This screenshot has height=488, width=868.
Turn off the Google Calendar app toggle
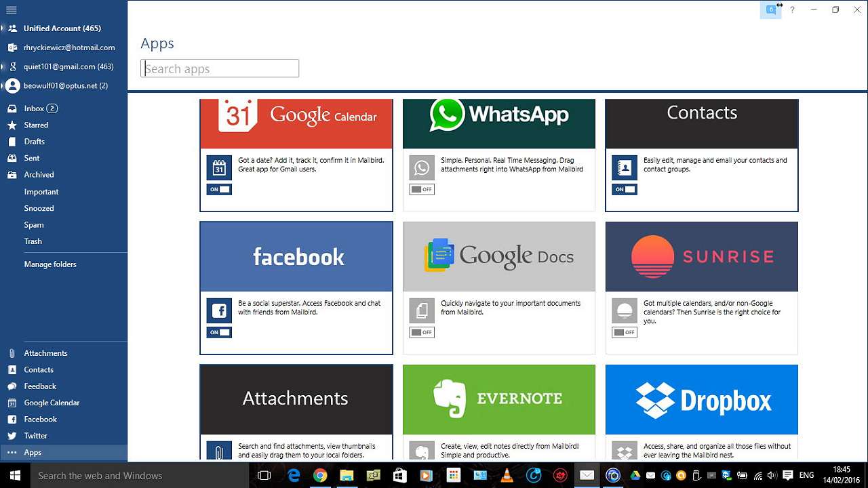point(219,189)
